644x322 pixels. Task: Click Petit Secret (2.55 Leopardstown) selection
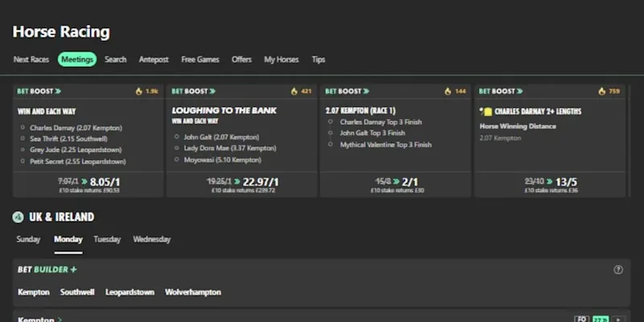(x=77, y=162)
